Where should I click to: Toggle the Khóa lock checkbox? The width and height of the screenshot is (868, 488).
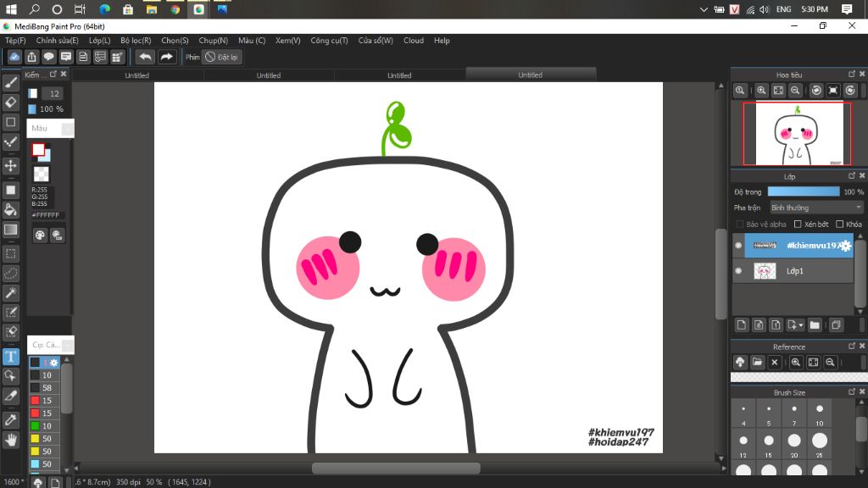click(x=838, y=225)
